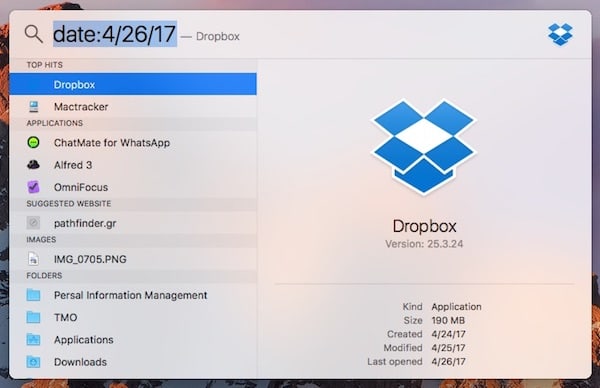Screen dimensions: 600x388
Task: Click the Dropbox icon in search bar
Action: pyautogui.click(x=560, y=34)
